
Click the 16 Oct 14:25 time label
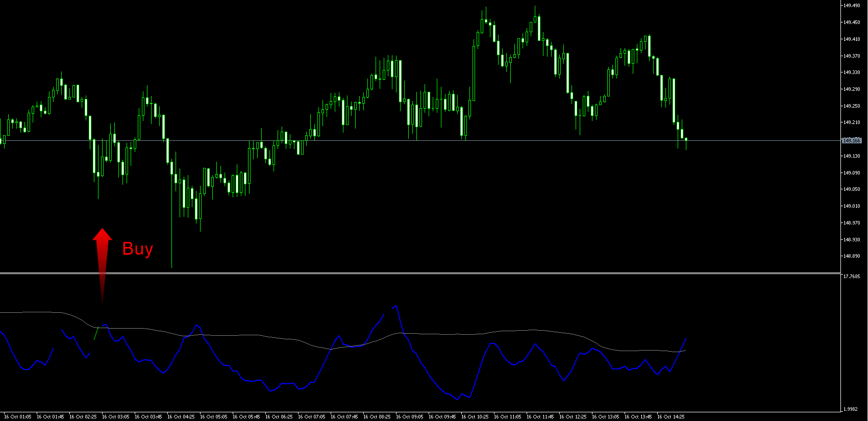pos(671,417)
